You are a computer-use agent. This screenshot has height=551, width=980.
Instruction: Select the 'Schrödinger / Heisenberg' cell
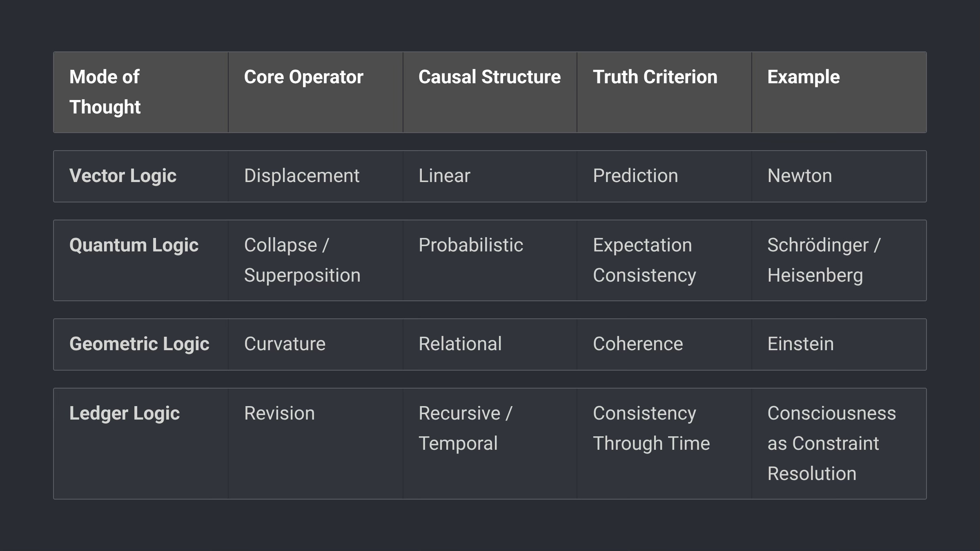pos(839,260)
